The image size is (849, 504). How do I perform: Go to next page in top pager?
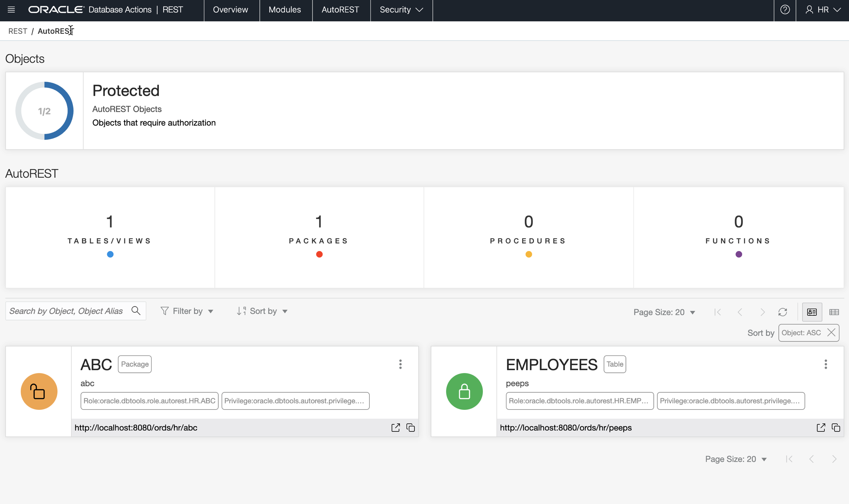pos(762,312)
